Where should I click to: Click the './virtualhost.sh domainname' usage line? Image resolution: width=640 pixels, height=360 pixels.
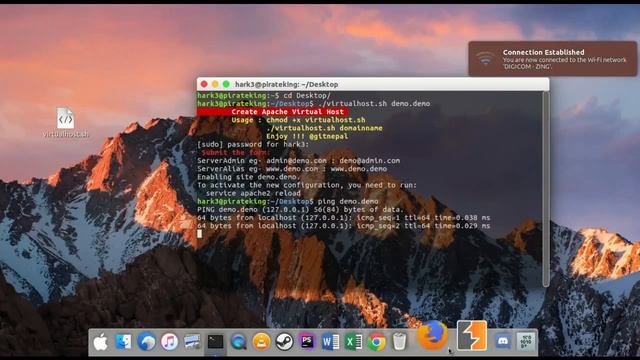point(324,128)
